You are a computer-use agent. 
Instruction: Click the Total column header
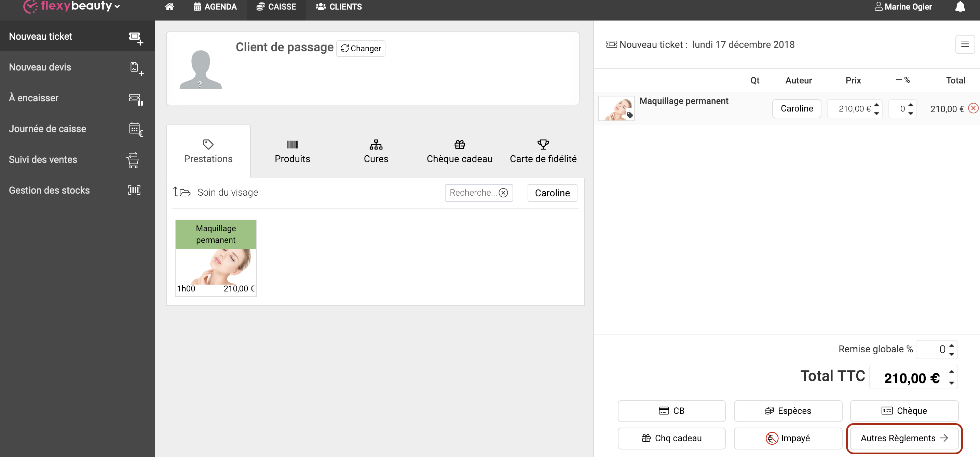tap(955, 80)
